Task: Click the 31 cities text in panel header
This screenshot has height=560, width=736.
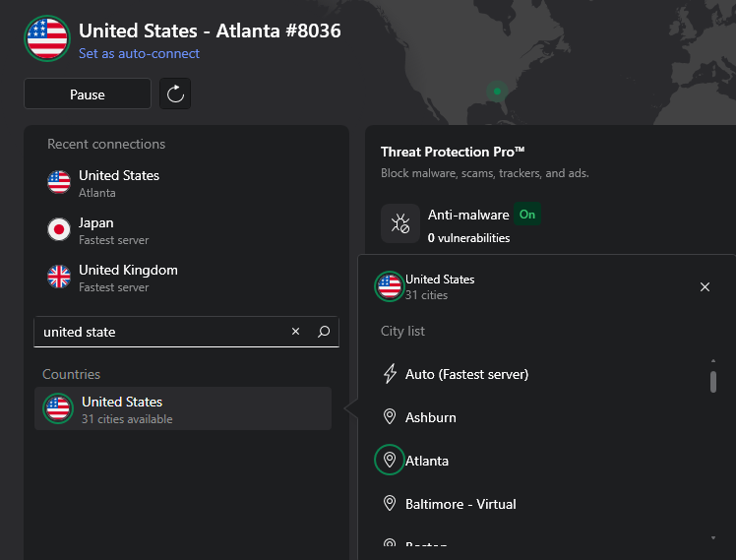Action: click(x=427, y=295)
